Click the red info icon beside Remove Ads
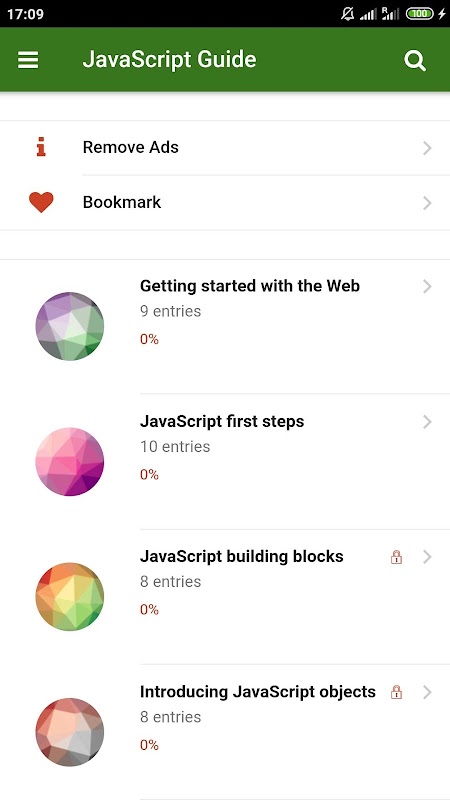 click(x=41, y=147)
